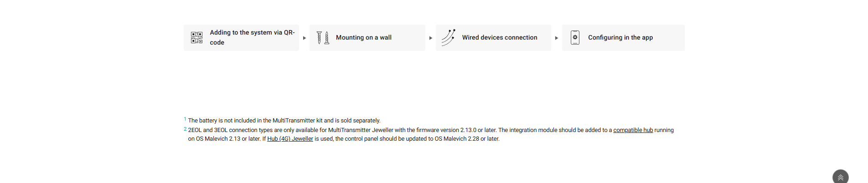Click the arrow before Configuring in the app
Viewport: 868px width, 183px height.
557,38
